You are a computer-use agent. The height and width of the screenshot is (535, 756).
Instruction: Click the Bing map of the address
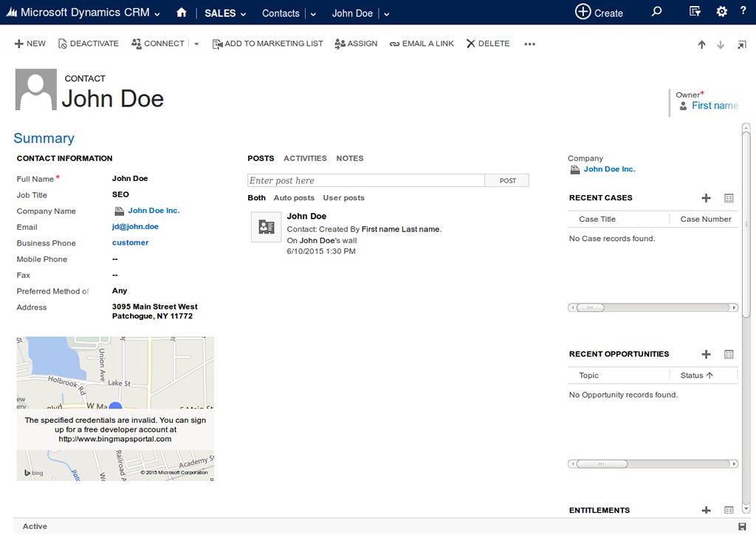coord(115,409)
